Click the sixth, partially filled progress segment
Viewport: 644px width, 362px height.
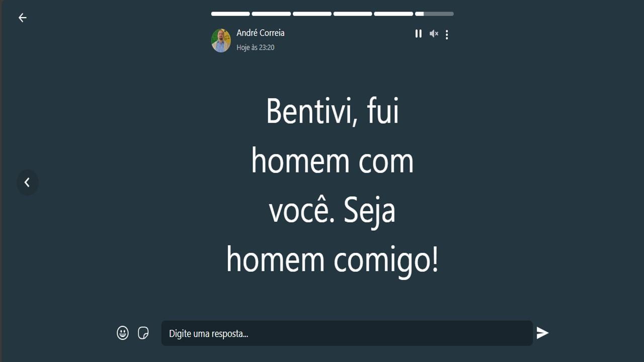(x=434, y=14)
